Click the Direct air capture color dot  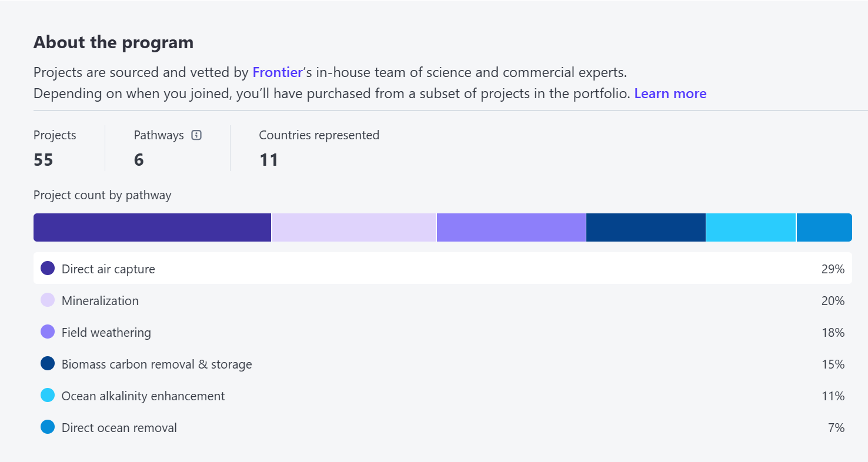(x=48, y=269)
